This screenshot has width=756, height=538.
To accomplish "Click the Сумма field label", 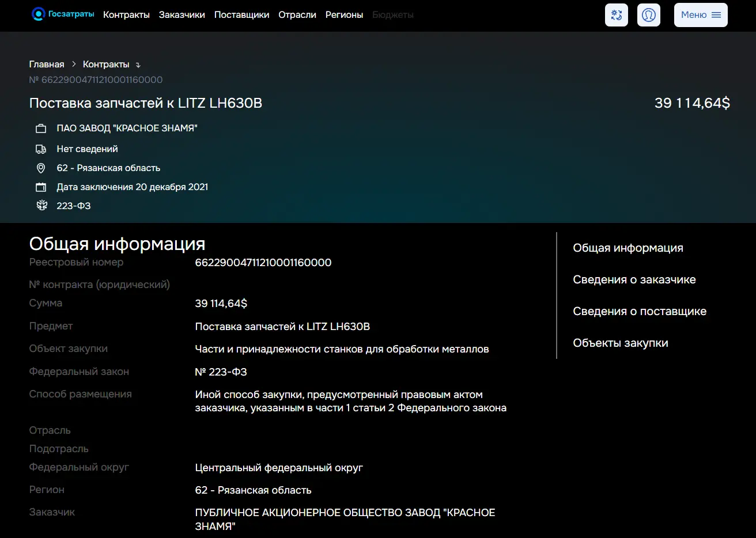I will 46,303.
